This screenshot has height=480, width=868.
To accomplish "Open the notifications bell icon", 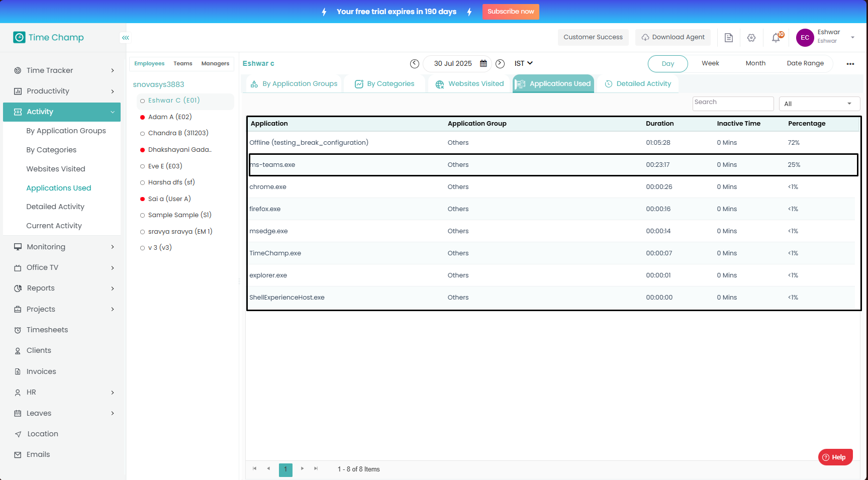I will pyautogui.click(x=777, y=38).
